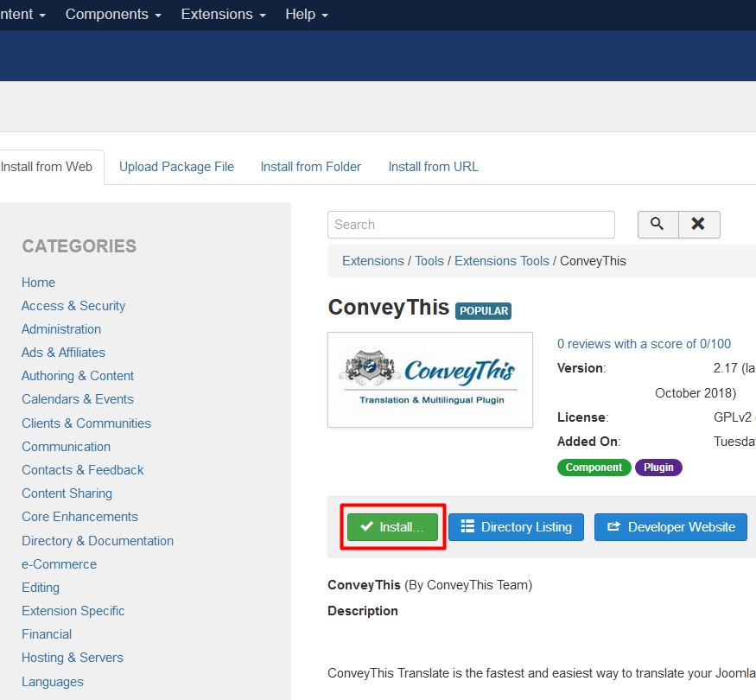The image size is (756, 700).
Task: Click the Component tag badge
Action: tap(594, 468)
